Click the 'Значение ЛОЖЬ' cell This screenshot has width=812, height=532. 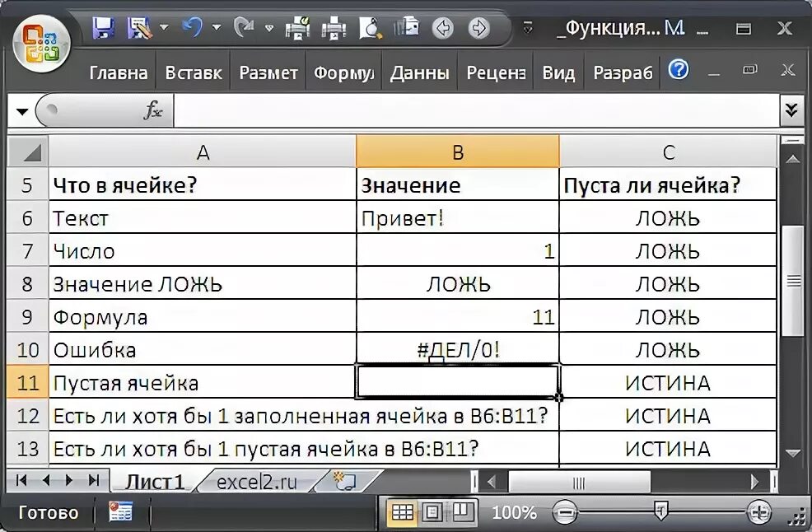203,284
